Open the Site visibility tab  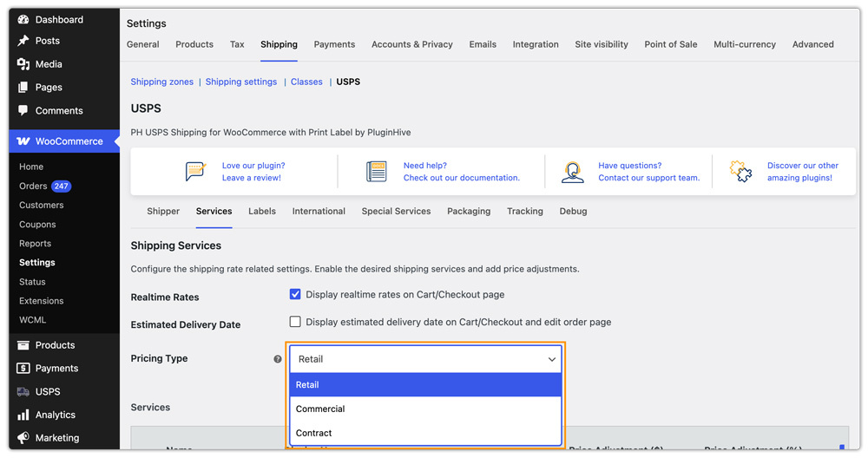tap(602, 44)
